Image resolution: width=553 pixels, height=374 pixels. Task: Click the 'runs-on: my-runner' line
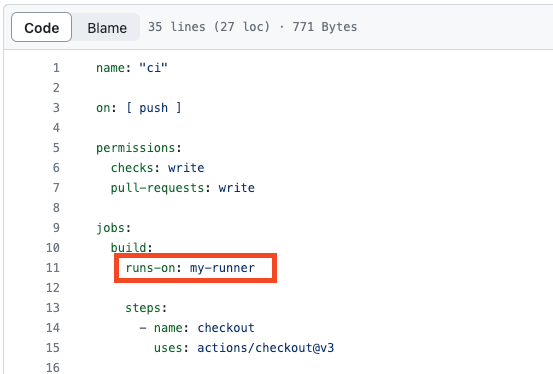(x=190, y=268)
